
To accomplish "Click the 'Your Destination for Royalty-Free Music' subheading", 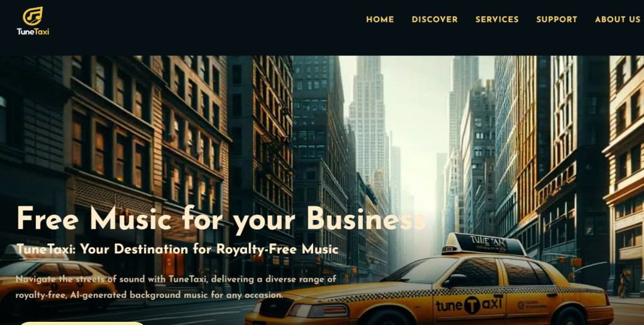I will pyautogui.click(x=209, y=249).
